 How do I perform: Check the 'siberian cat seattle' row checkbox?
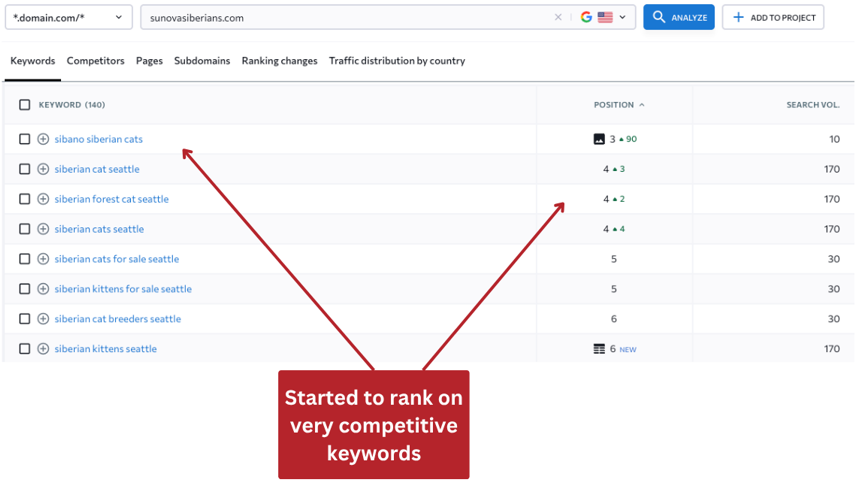pos(25,169)
